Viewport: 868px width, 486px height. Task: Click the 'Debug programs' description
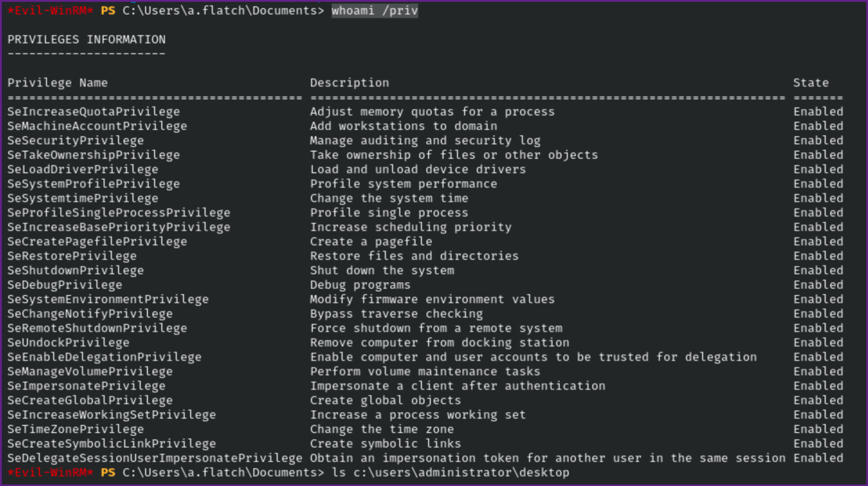[x=360, y=285]
